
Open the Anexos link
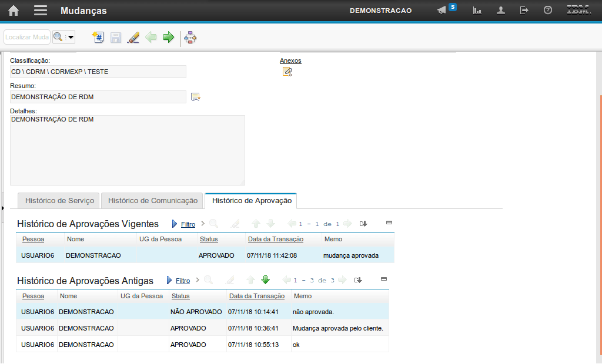tap(290, 60)
